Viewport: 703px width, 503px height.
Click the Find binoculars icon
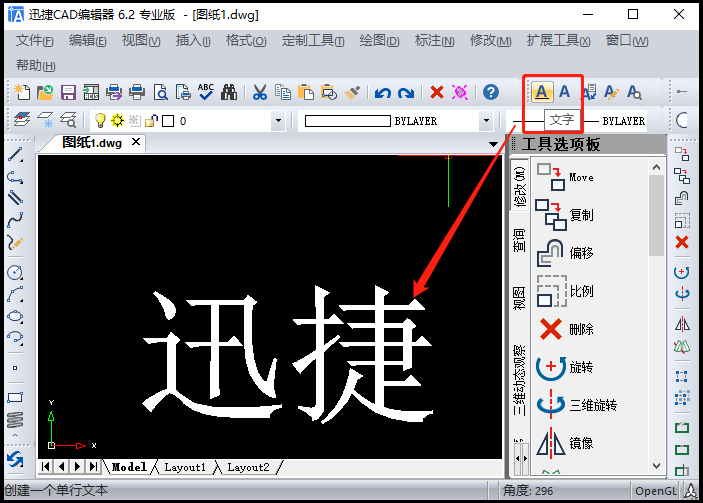pyautogui.click(x=229, y=92)
